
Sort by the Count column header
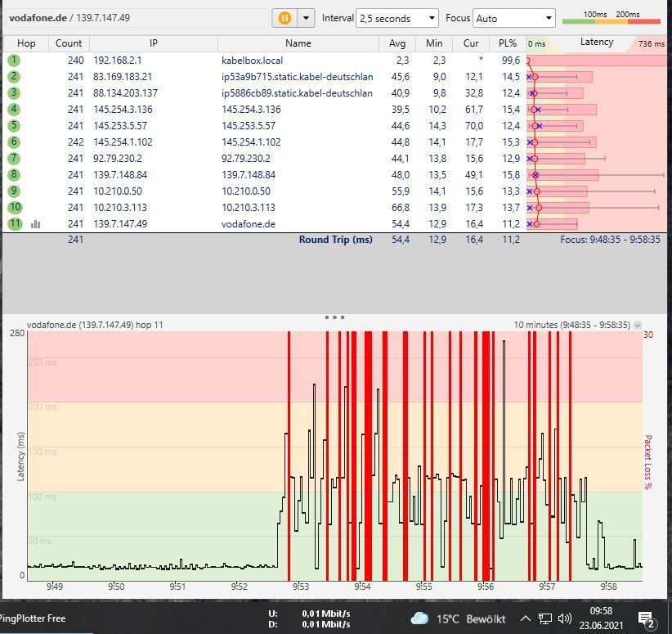coord(69,43)
